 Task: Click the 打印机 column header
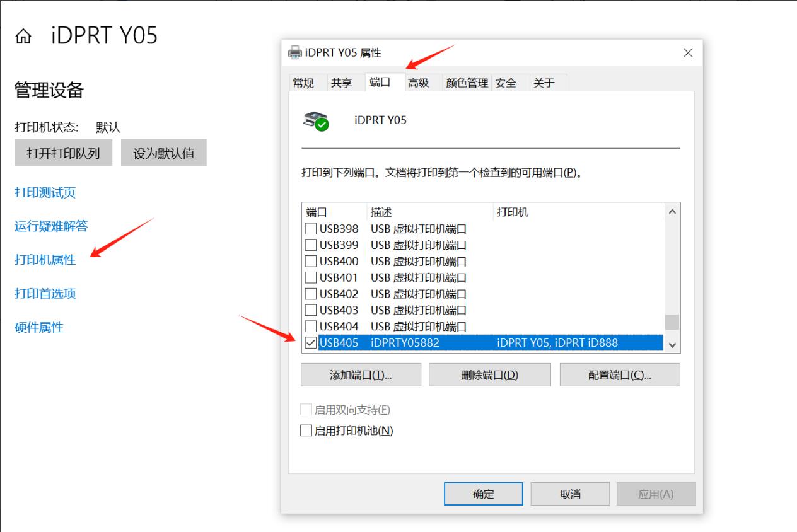(578, 212)
